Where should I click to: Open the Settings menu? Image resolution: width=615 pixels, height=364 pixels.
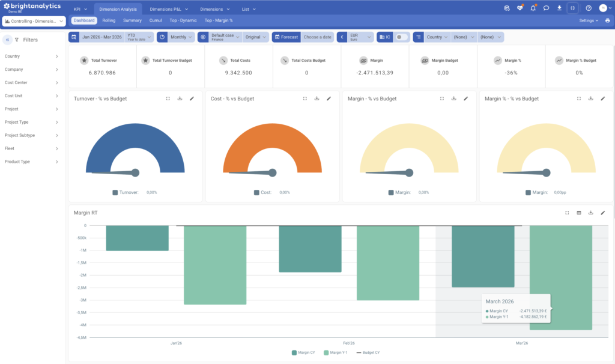[589, 20]
